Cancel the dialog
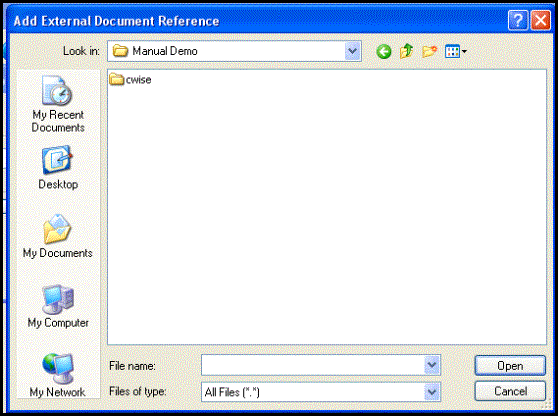559x417 pixels. point(510,391)
